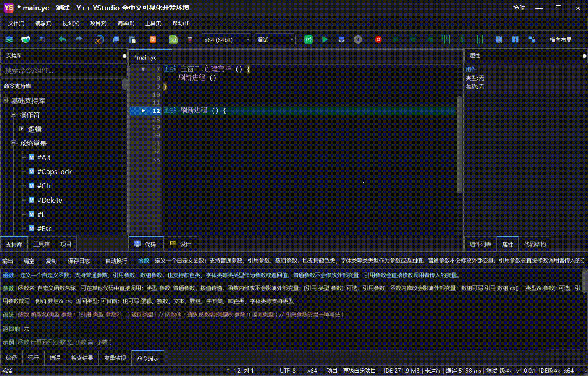Click the red record circle icon

click(378, 39)
